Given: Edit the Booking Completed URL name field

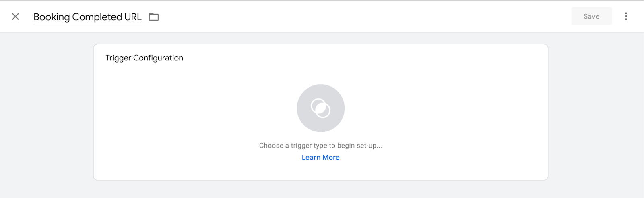Looking at the screenshot, I should tap(87, 17).
